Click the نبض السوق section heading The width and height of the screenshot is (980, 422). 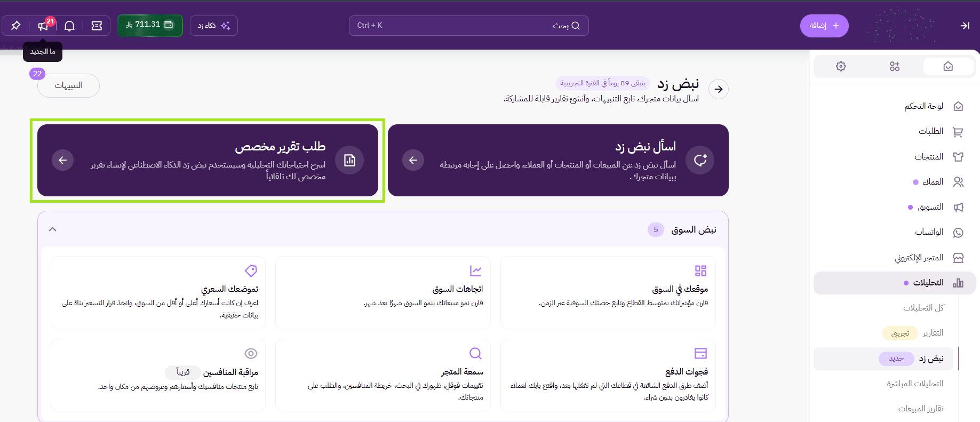coord(694,229)
